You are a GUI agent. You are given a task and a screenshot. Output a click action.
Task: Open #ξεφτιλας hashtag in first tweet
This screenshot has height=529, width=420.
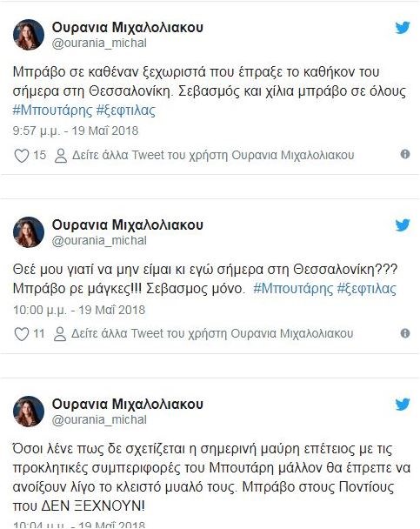(126, 110)
